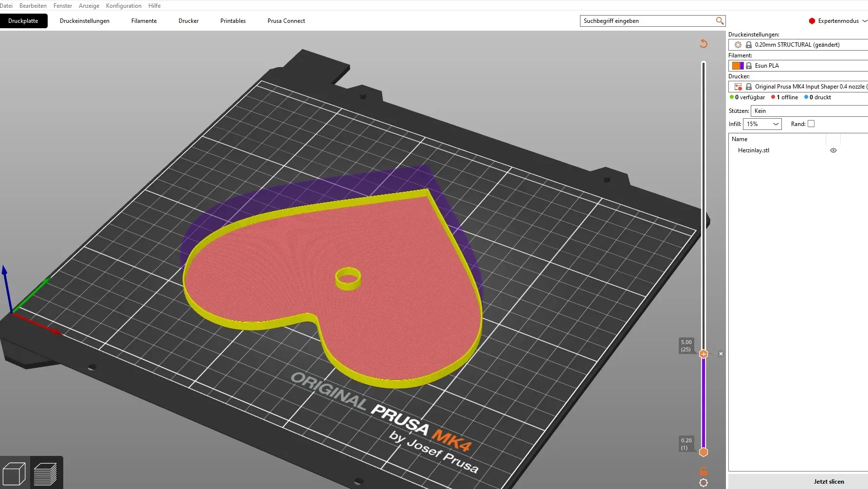Screen dimensions: 868x489
Task: Open the Hilfe menu
Action: [x=154, y=6]
